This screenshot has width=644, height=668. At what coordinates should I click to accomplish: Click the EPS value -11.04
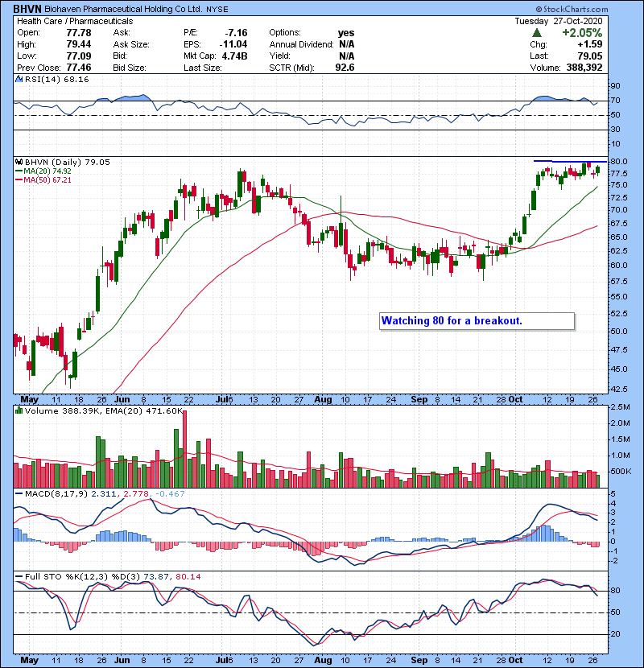click(x=233, y=44)
